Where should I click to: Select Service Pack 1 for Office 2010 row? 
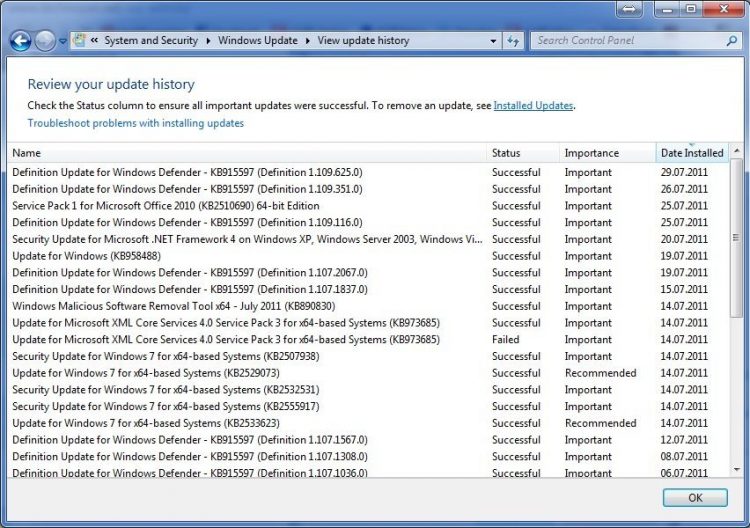point(368,206)
